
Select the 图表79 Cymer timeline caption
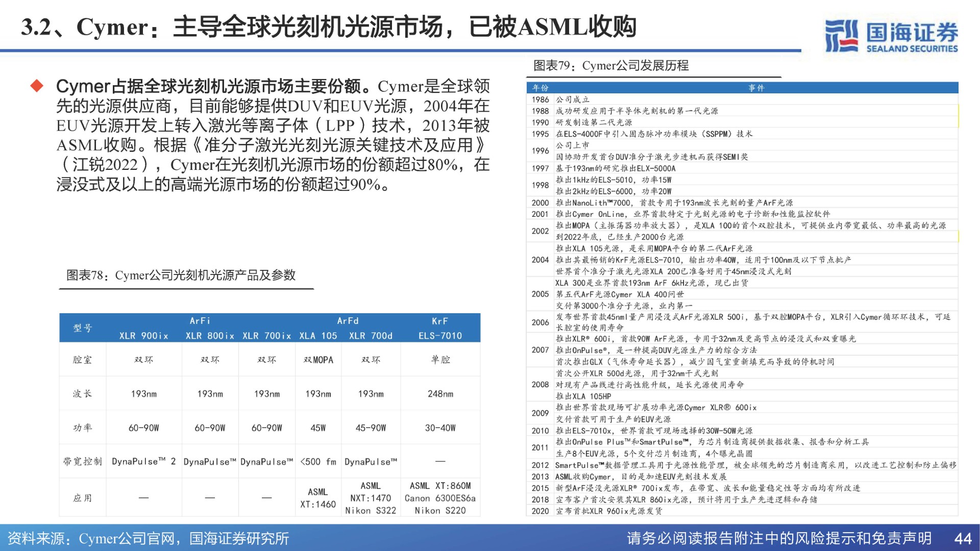pos(610,66)
